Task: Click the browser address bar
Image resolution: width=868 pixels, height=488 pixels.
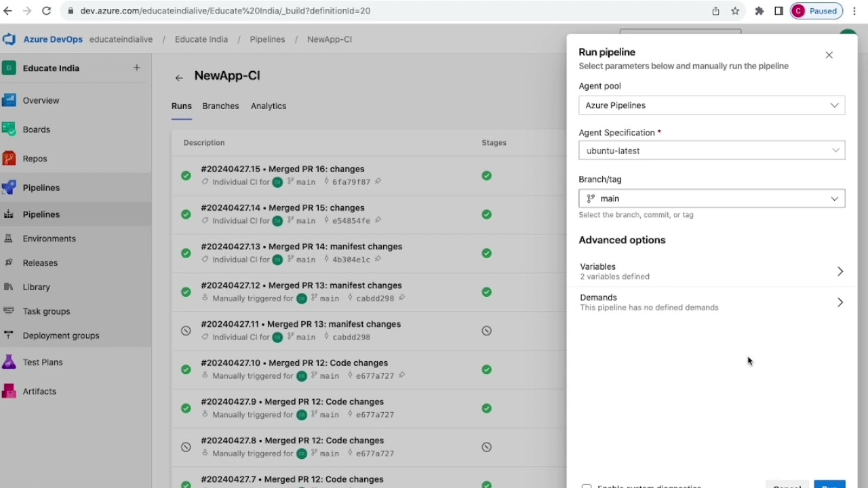Action: point(380,11)
